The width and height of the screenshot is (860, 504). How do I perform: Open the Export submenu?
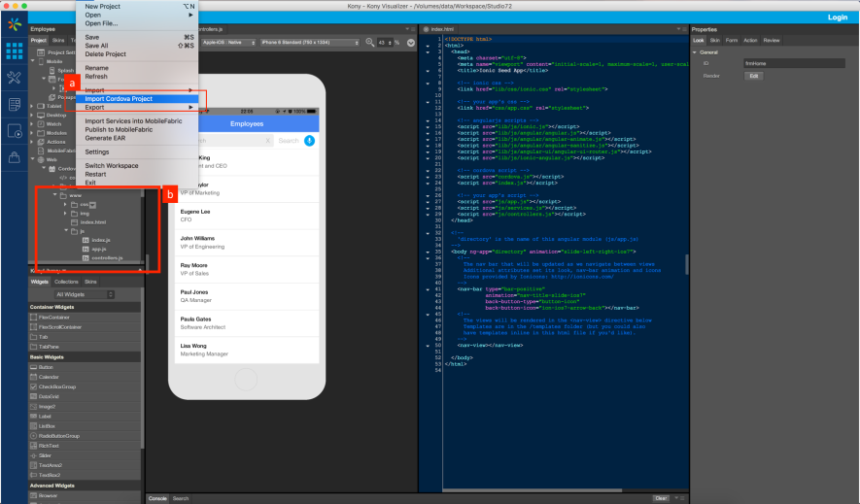point(137,108)
